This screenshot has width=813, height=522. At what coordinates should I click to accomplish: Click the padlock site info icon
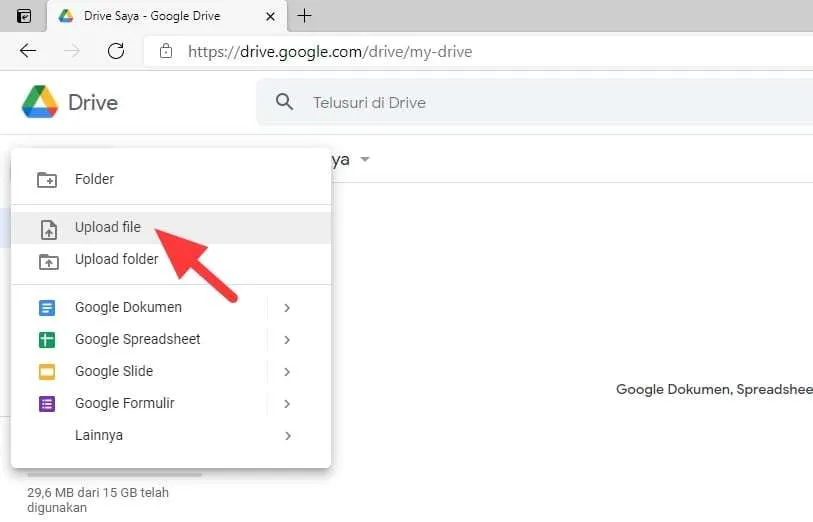166,51
